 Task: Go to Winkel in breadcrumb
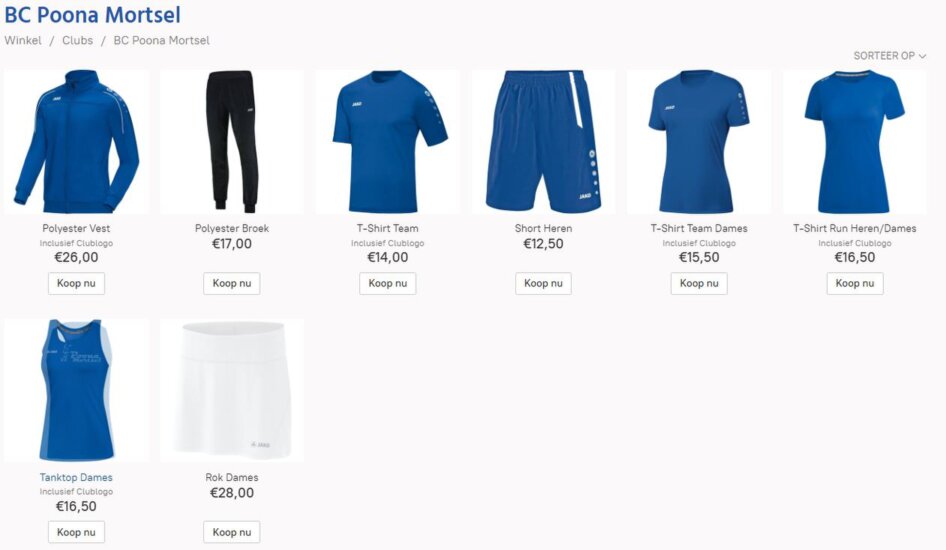coord(23,40)
